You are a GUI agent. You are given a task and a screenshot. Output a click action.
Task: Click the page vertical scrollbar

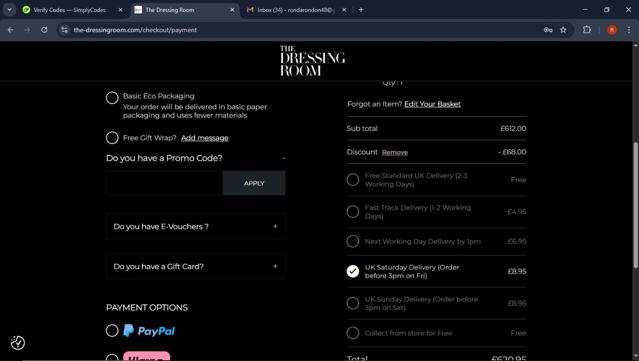(635, 205)
